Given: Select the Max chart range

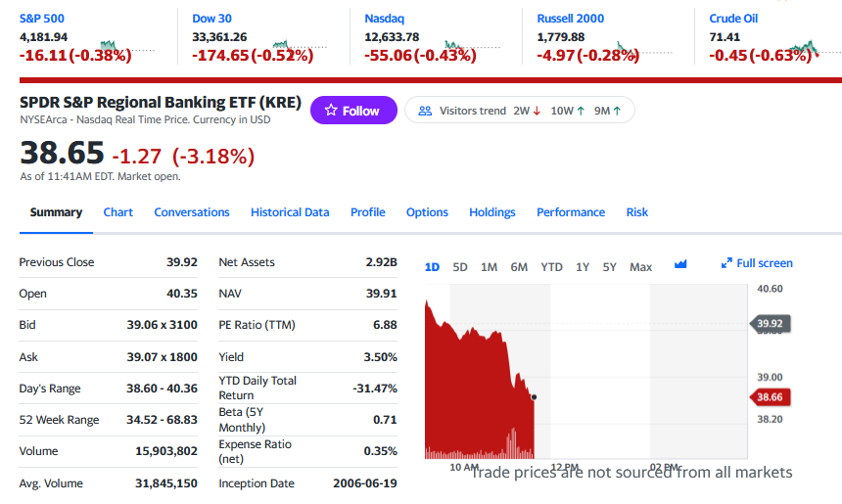Looking at the screenshot, I should [640, 267].
